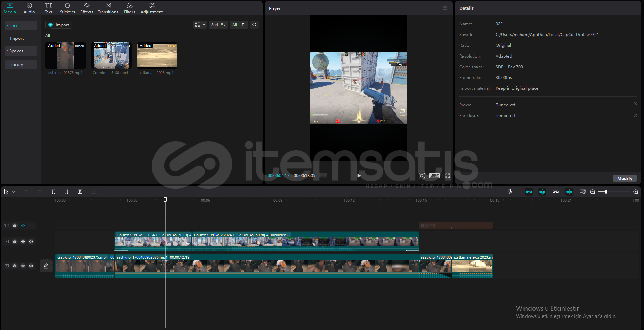The image size is (644, 330).
Task: Enter fullscreen preview in Player
Action: [448, 176]
